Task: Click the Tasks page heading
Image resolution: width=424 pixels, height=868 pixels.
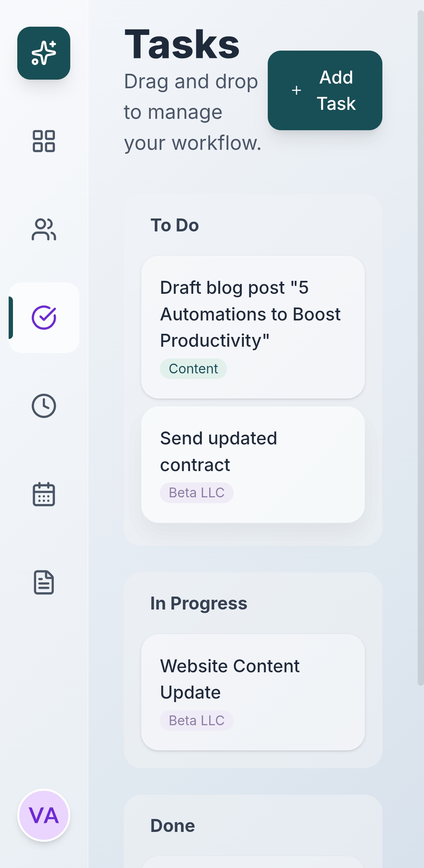Action: pos(181,44)
